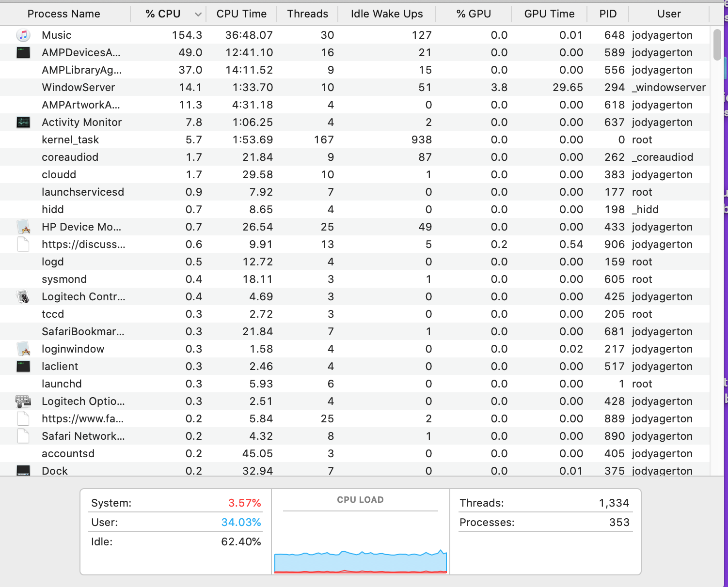Select the sysmond process name
Image resolution: width=728 pixels, height=587 pixels.
point(64,279)
